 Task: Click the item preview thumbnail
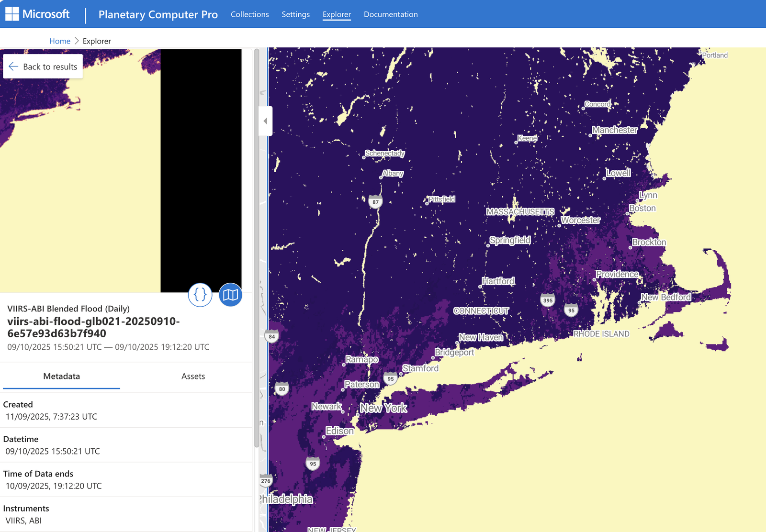tap(121, 171)
